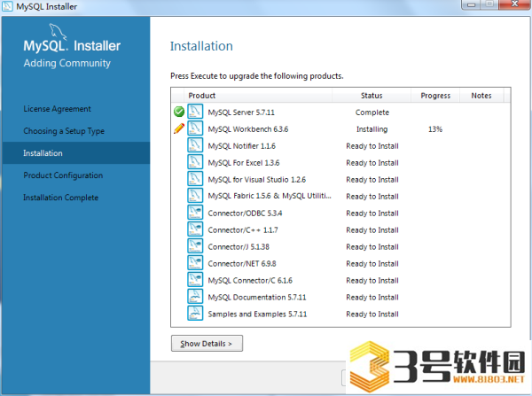Open the License Agreement step
Image resolution: width=532 pixels, height=396 pixels.
(x=57, y=109)
